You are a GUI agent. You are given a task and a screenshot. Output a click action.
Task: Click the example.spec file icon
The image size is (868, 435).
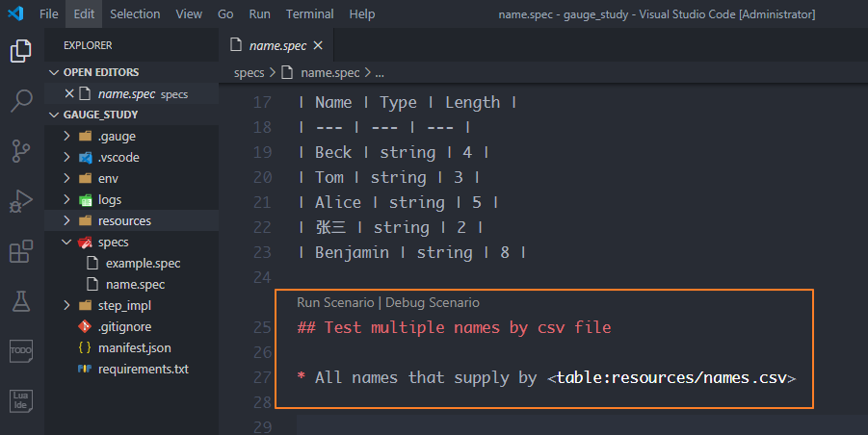[x=93, y=263]
